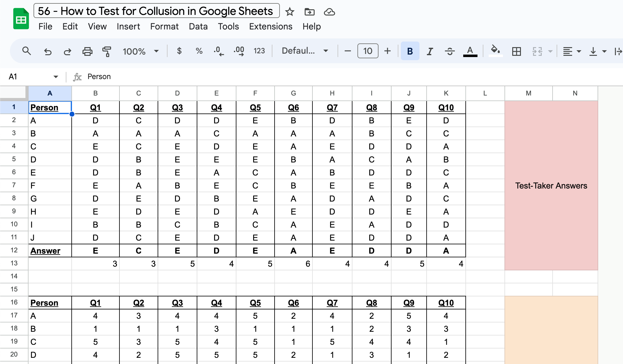The height and width of the screenshot is (364, 623).
Task: Click the Decrease decimal places icon
Action: pos(219,51)
